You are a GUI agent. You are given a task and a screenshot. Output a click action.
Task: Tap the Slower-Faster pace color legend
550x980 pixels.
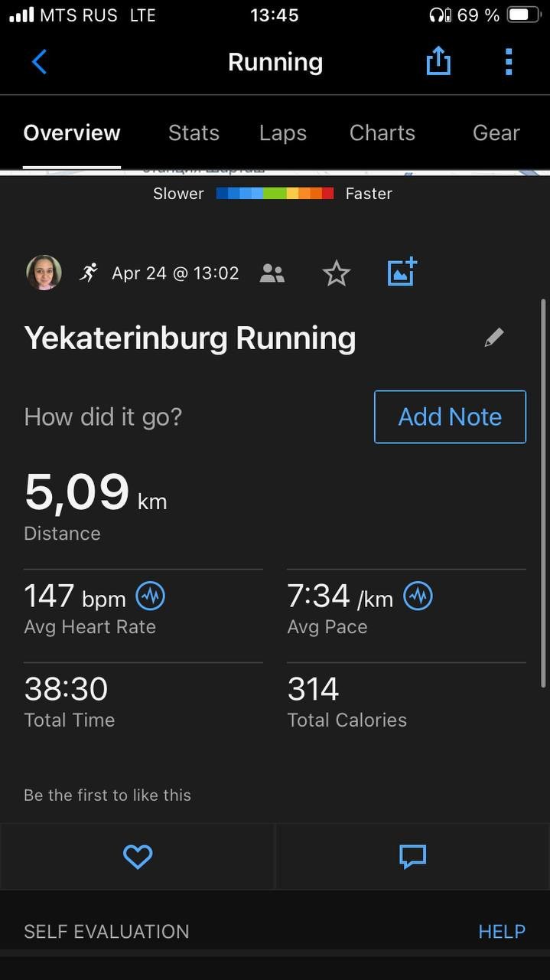(275, 194)
